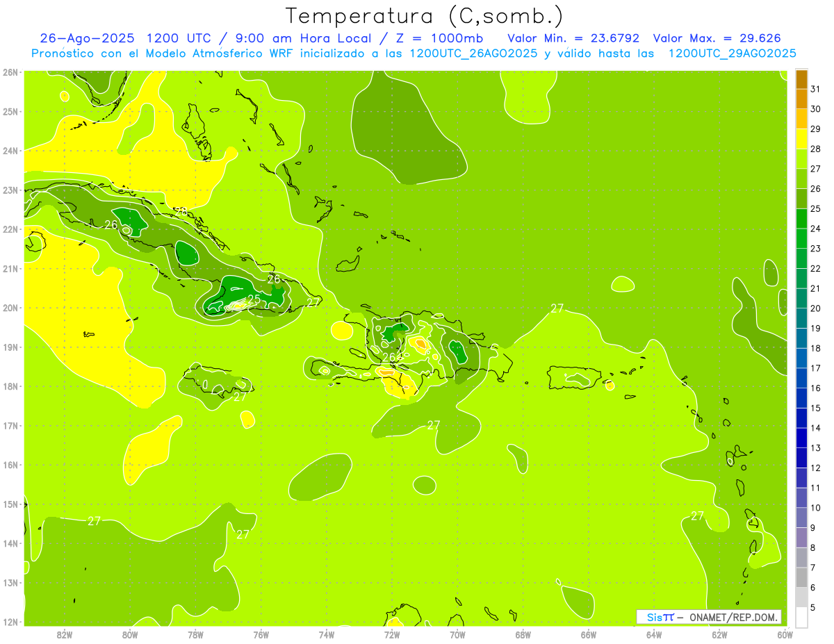Screen dimensions: 834x644
Task: Click the colorbar label '23'
Action: click(x=816, y=249)
